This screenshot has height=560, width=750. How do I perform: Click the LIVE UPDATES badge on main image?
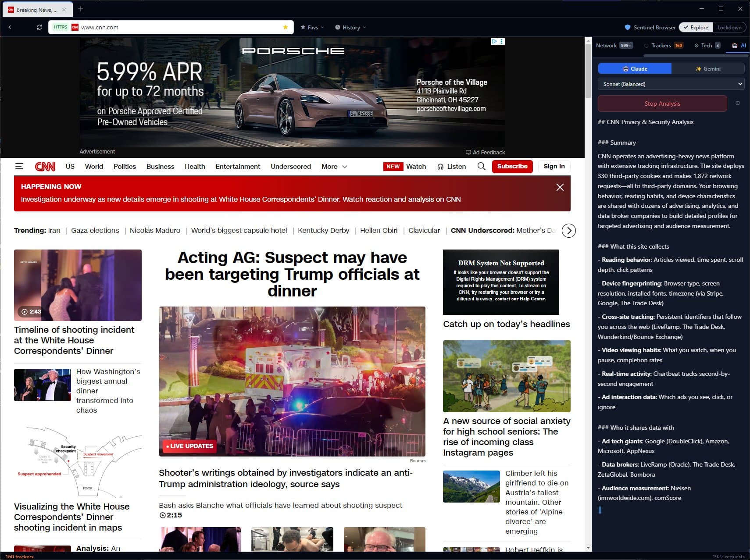(x=190, y=446)
